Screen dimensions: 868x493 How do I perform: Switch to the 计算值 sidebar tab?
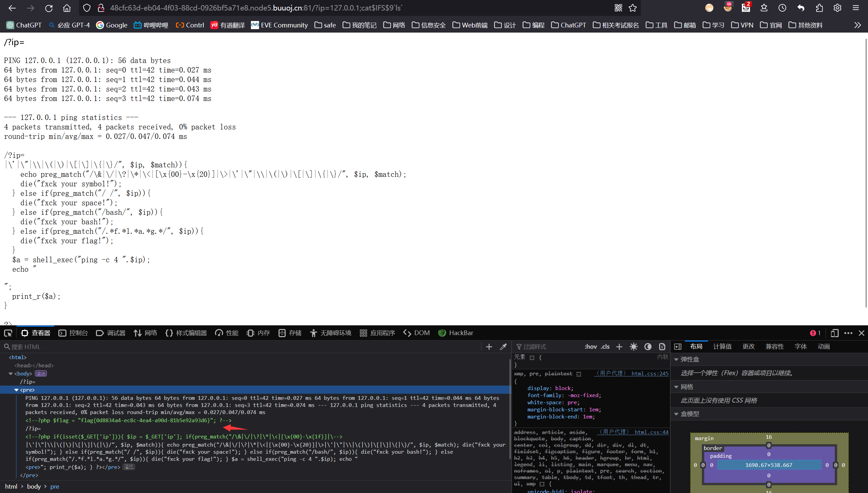(722, 347)
